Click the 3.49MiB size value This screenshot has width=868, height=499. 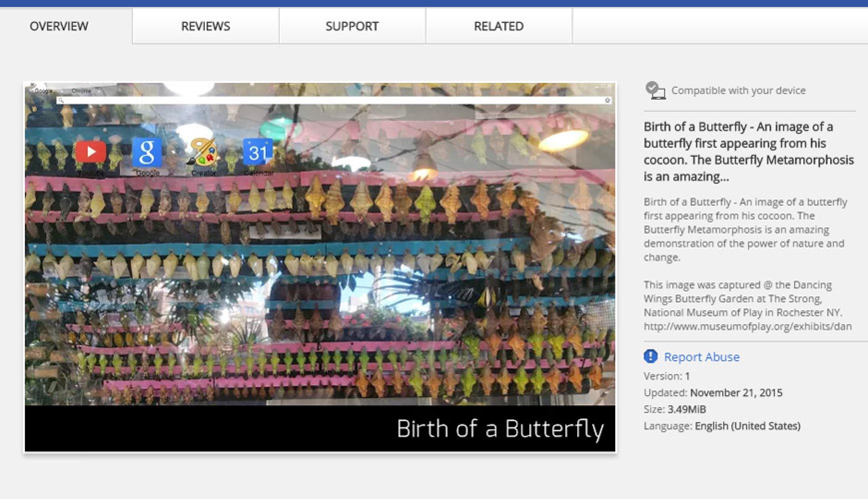click(686, 409)
